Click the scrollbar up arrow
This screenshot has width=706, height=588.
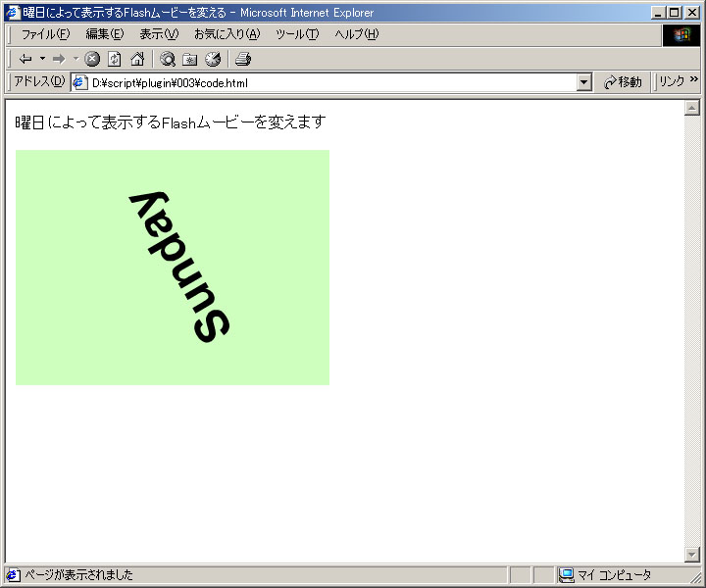pyautogui.click(x=691, y=108)
